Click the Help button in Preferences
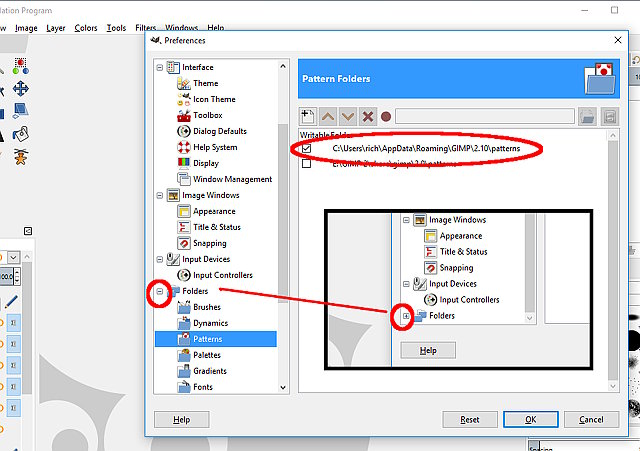The width and height of the screenshot is (640, 451). [182, 420]
